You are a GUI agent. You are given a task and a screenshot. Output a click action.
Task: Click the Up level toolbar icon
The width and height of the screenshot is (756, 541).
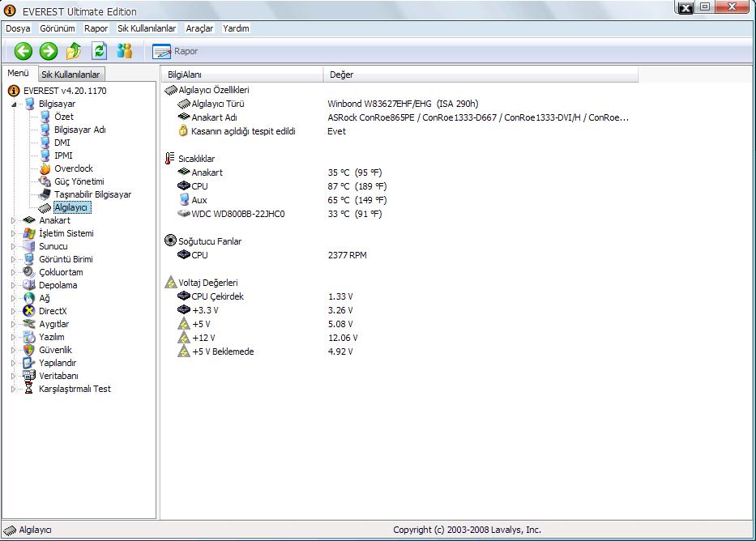point(74,51)
